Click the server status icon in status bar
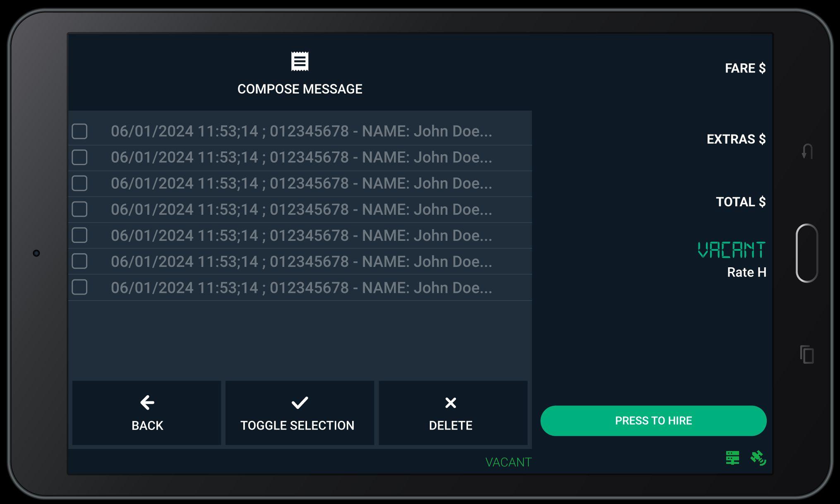This screenshot has height=504, width=840. click(732, 458)
